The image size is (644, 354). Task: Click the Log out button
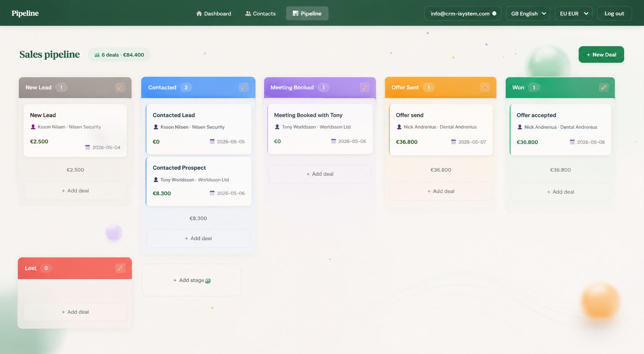click(x=614, y=13)
